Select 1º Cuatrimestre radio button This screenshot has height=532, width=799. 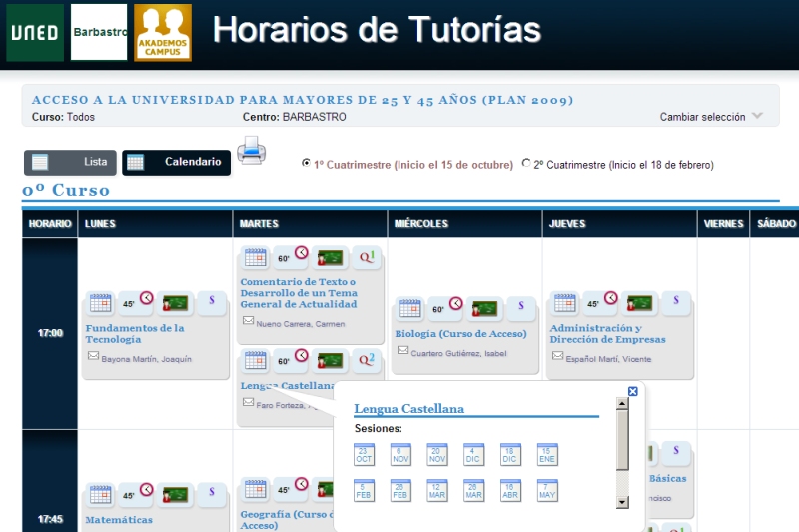[307, 163]
